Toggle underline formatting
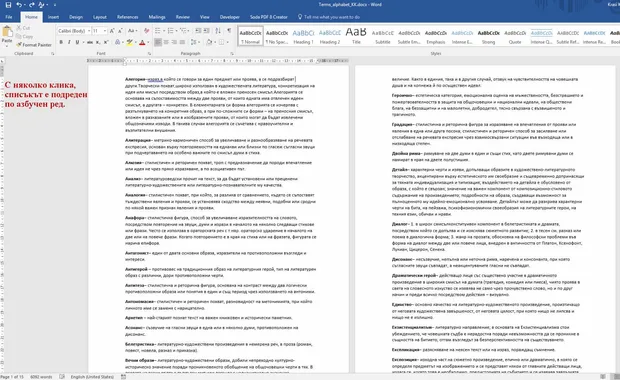 (77, 42)
